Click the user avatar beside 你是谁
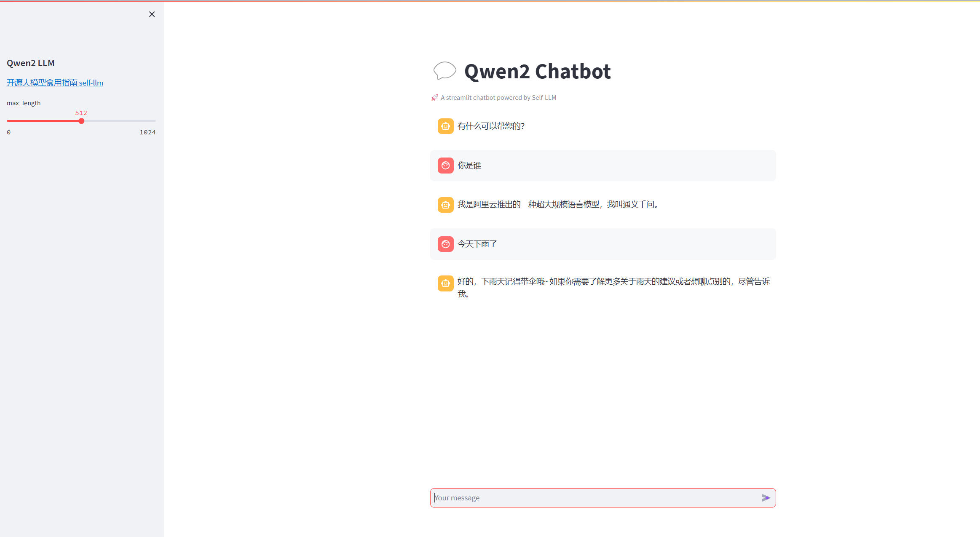This screenshot has width=980, height=537. coord(445,166)
